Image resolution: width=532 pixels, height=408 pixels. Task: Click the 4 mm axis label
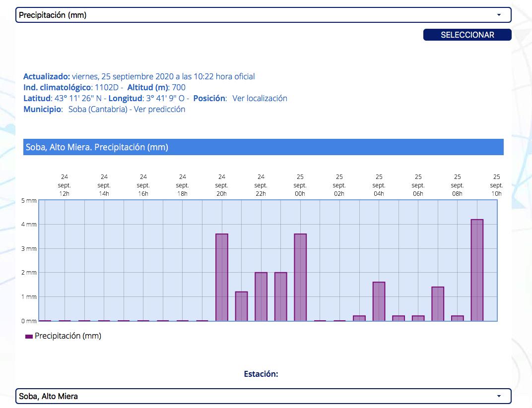(29, 225)
